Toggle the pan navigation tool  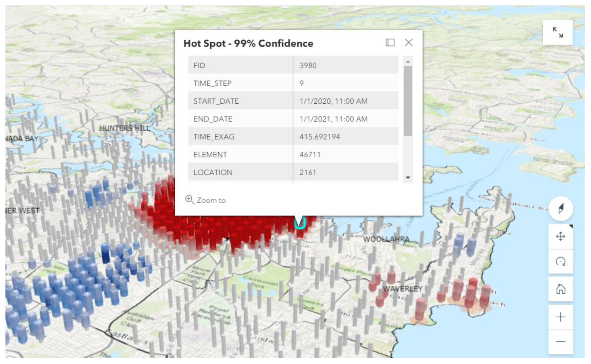click(560, 237)
